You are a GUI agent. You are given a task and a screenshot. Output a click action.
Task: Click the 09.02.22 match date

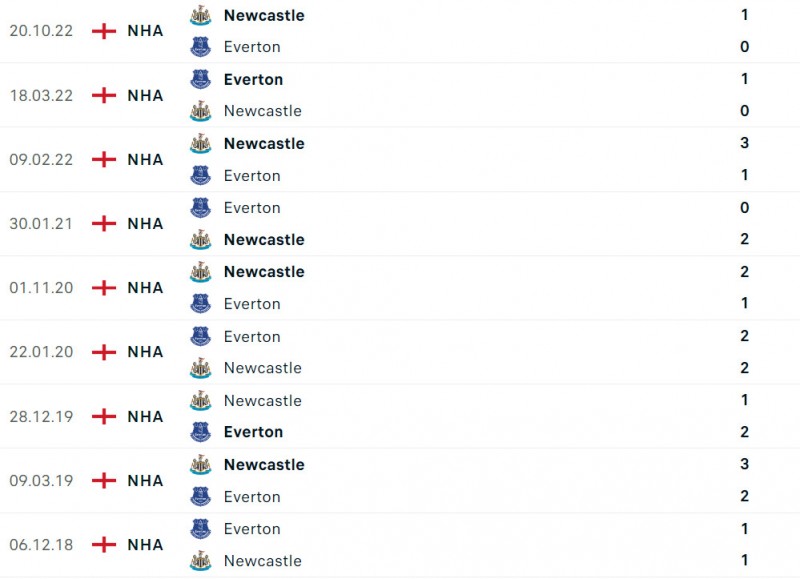coord(41,160)
